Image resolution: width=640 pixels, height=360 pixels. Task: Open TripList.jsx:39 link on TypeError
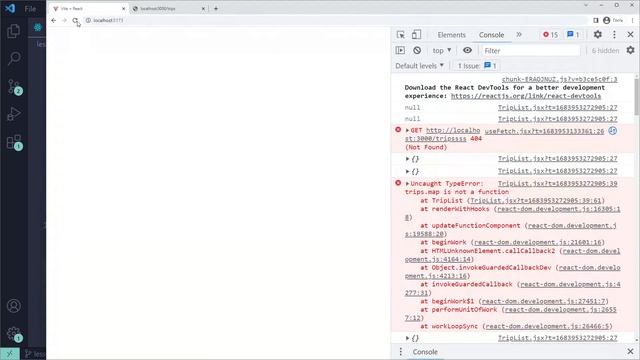tap(558, 184)
